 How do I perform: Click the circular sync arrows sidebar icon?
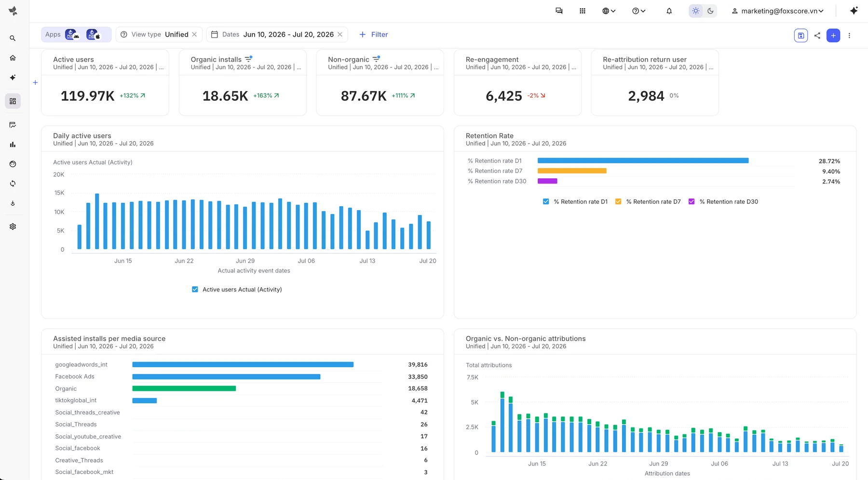coord(13,184)
